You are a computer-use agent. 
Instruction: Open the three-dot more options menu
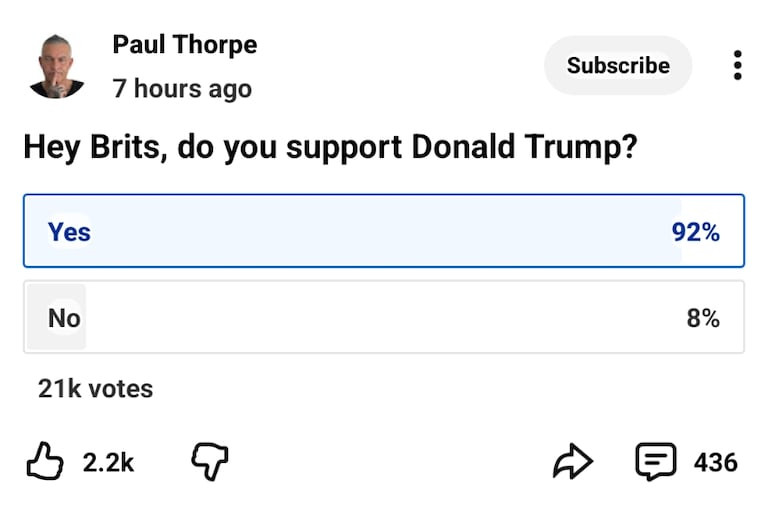coord(737,65)
